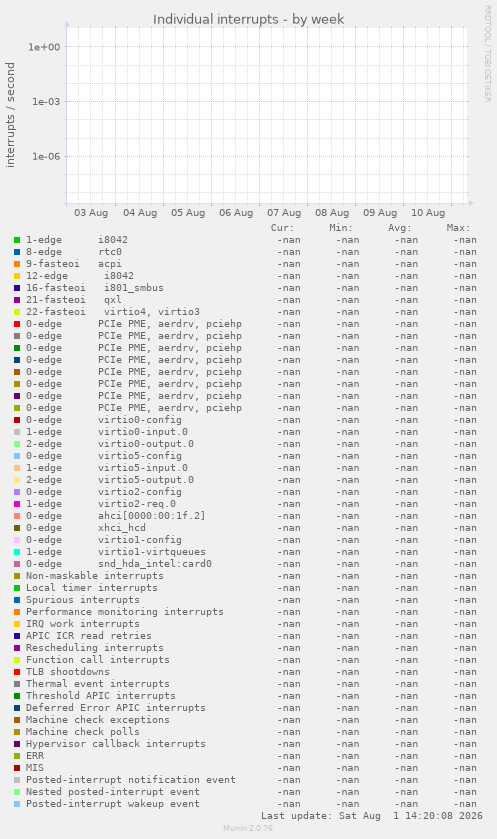Click the Munin 2.0.76 footer text
The image size is (497, 839).
(248, 828)
